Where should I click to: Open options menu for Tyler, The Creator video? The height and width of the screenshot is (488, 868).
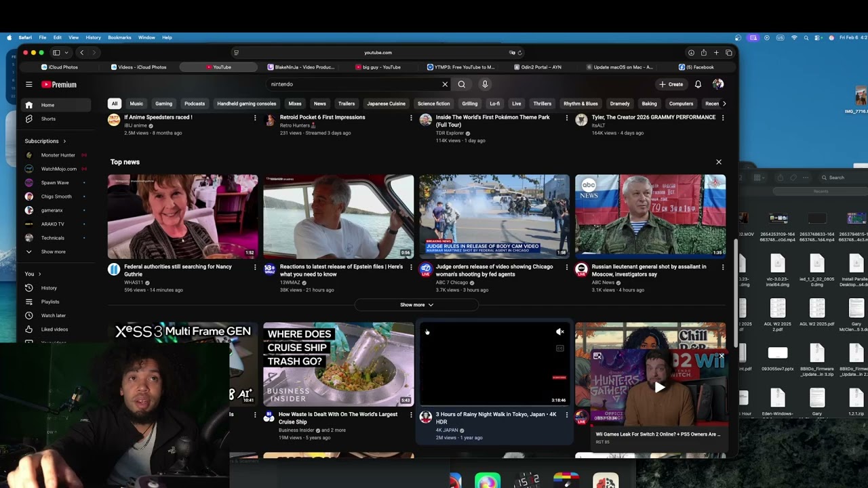pyautogui.click(x=723, y=118)
